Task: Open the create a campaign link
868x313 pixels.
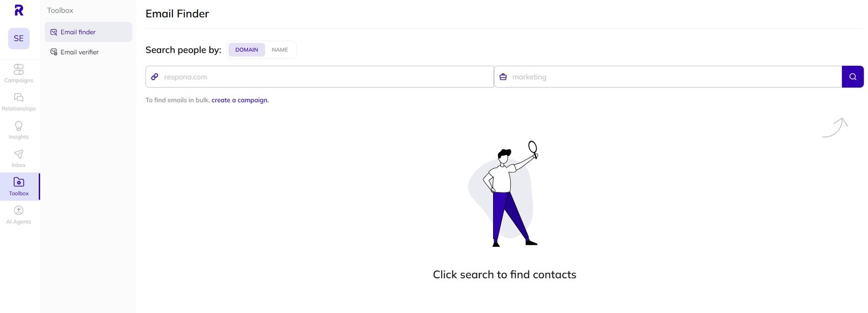Action: [240, 100]
